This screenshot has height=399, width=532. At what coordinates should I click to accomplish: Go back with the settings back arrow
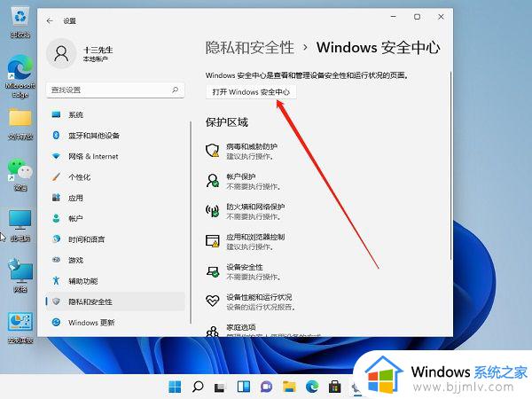[x=49, y=19]
